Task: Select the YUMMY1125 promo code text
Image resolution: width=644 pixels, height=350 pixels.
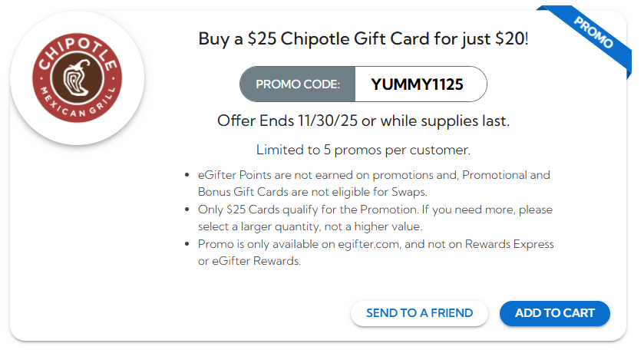Action: (417, 84)
